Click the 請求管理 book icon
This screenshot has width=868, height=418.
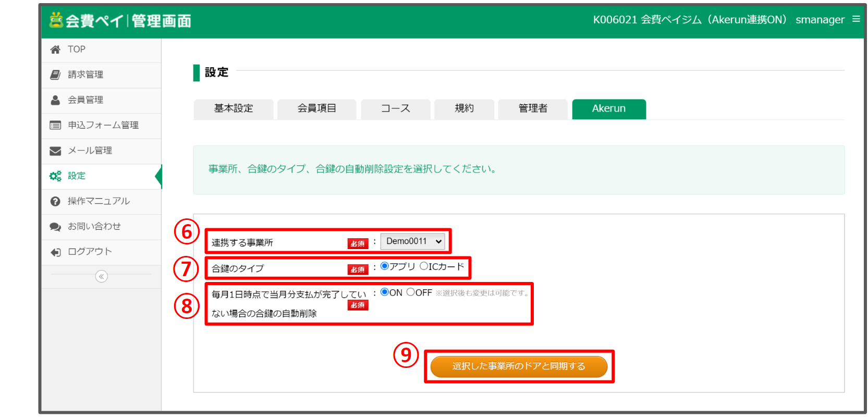click(55, 75)
